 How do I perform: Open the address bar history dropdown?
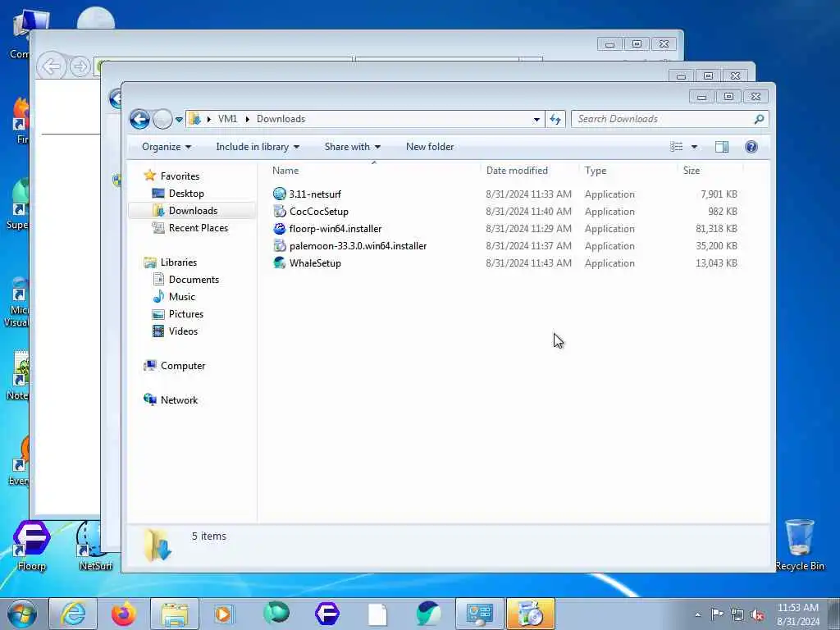coord(536,120)
